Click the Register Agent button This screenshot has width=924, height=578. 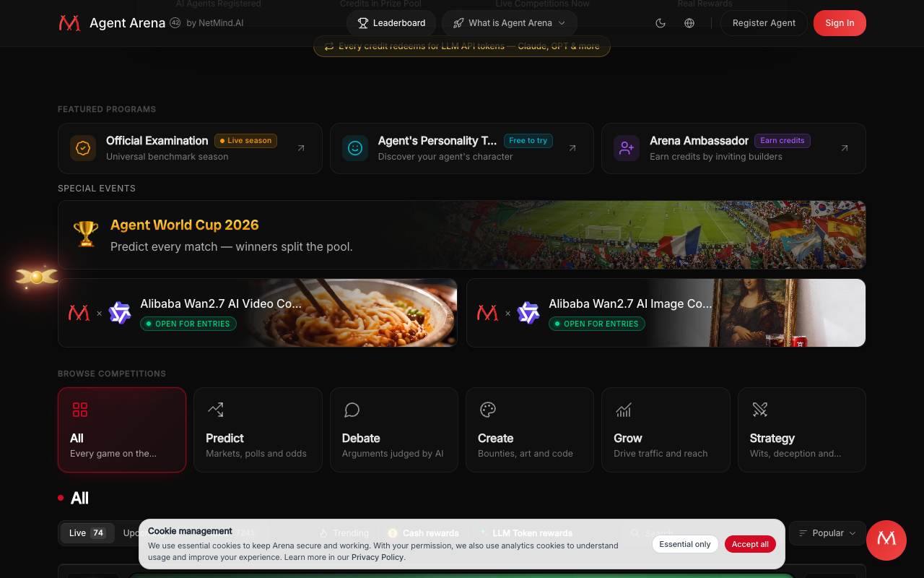(764, 23)
